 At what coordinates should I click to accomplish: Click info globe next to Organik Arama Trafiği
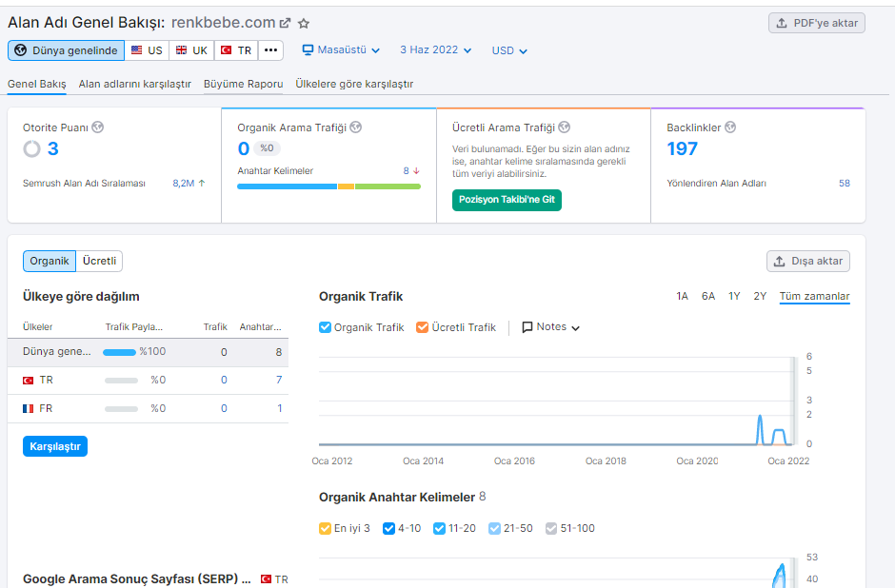[x=355, y=127]
